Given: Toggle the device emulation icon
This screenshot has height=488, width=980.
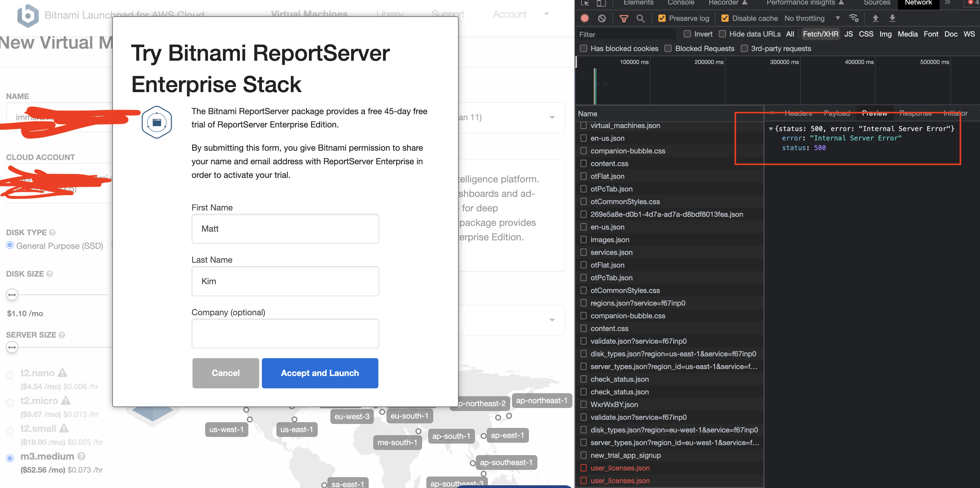Looking at the screenshot, I should tap(601, 3).
